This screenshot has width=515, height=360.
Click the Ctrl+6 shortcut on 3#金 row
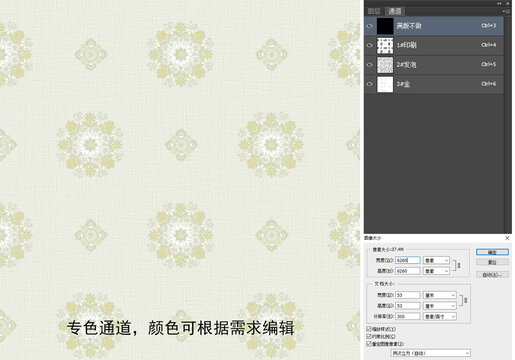click(x=489, y=84)
